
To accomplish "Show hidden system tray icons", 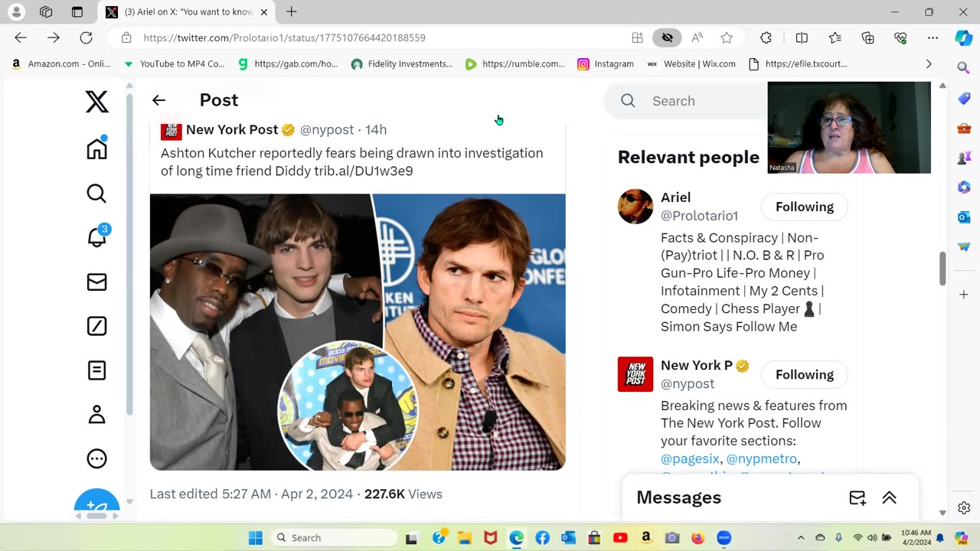I will [801, 538].
